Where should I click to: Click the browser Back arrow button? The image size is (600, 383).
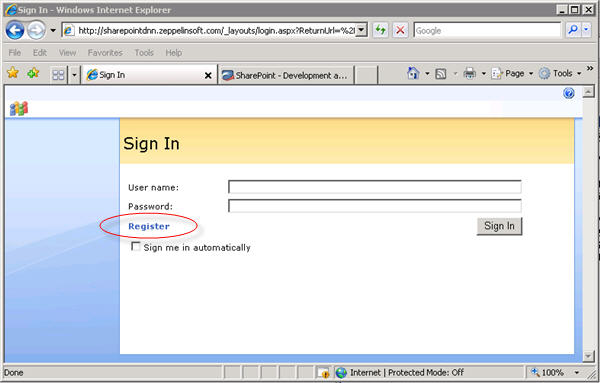pos(15,30)
